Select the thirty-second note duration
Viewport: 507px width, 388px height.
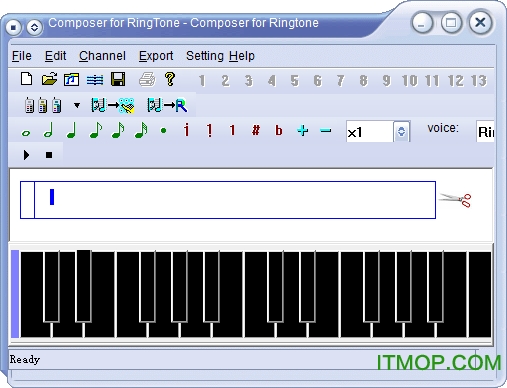(x=141, y=130)
